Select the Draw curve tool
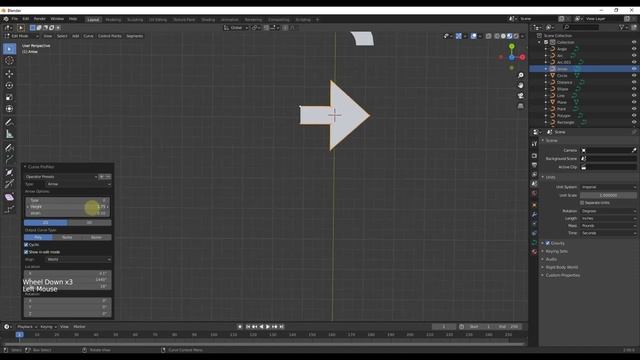The height and width of the screenshot is (360, 640). click(x=9, y=148)
